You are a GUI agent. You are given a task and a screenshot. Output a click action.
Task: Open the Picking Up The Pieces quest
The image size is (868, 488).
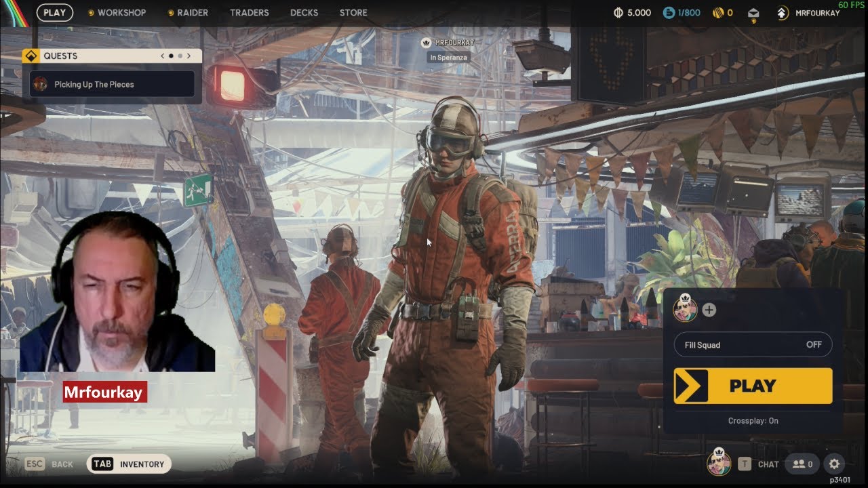point(112,84)
